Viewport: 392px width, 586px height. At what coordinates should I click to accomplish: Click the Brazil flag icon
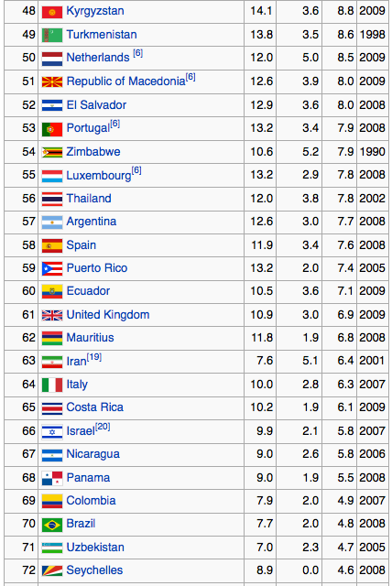(x=52, y=525)
